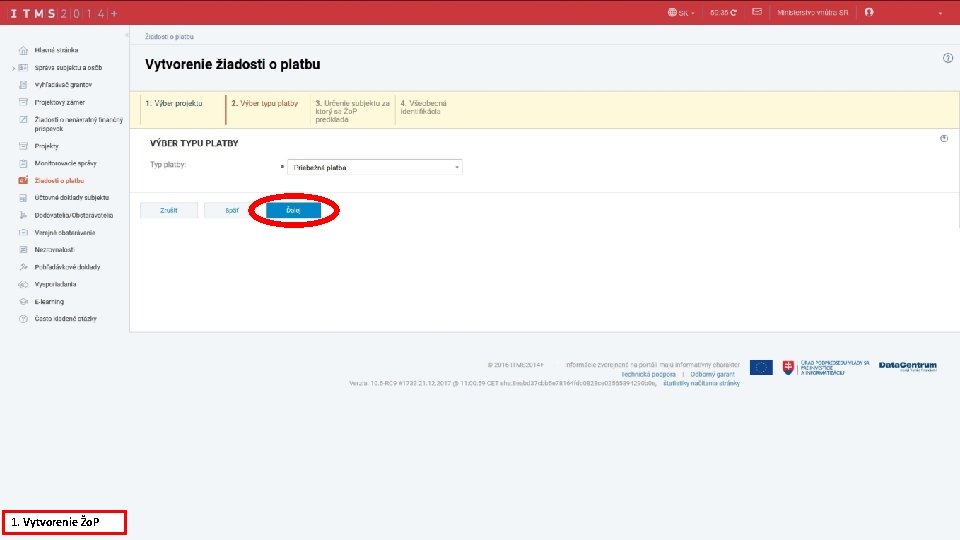Open the question mark FAQ icon
Screen dimensions: 960x540
(23, 319)
